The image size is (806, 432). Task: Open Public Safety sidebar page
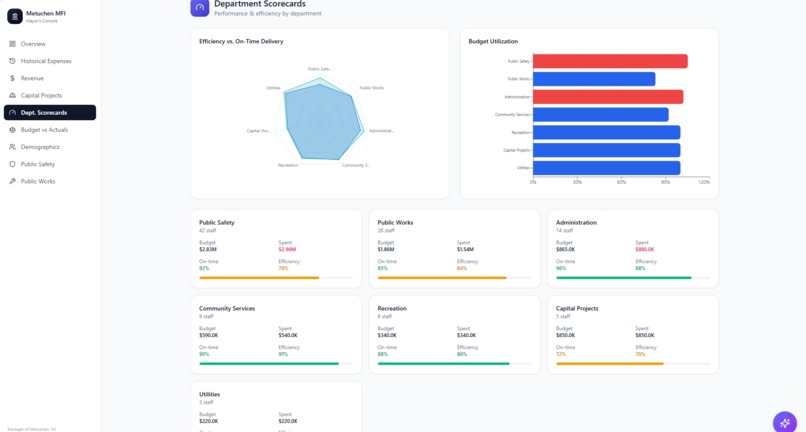(x=50, y=164)
